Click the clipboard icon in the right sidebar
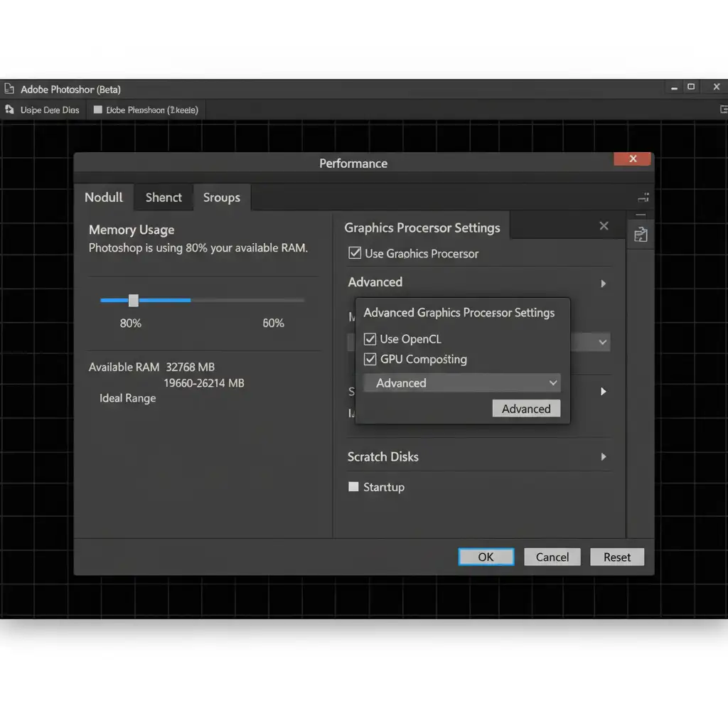Screen dimensions: 728x728 pos(641,235)
